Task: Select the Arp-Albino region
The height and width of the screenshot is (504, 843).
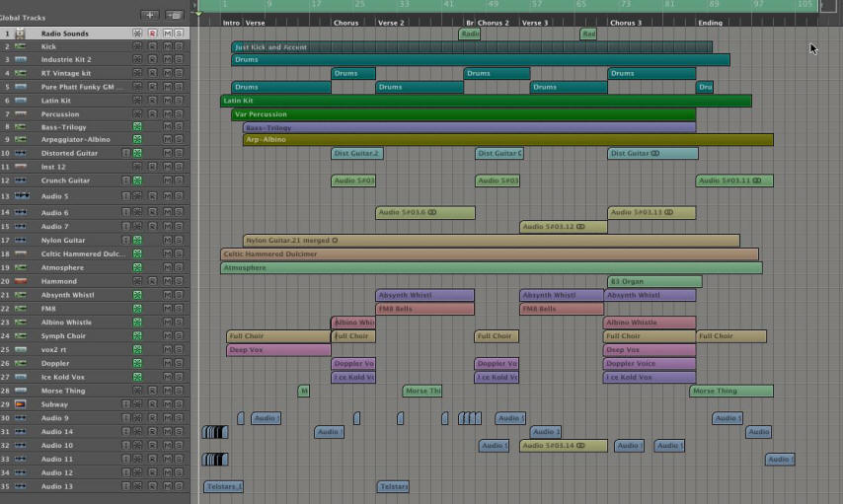Action: coord(508,139)
